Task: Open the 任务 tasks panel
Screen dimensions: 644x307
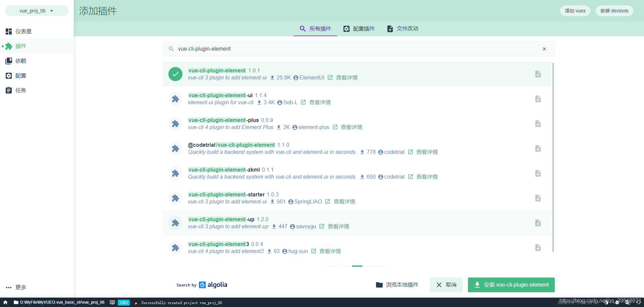Action: click(x=20, y=90)
